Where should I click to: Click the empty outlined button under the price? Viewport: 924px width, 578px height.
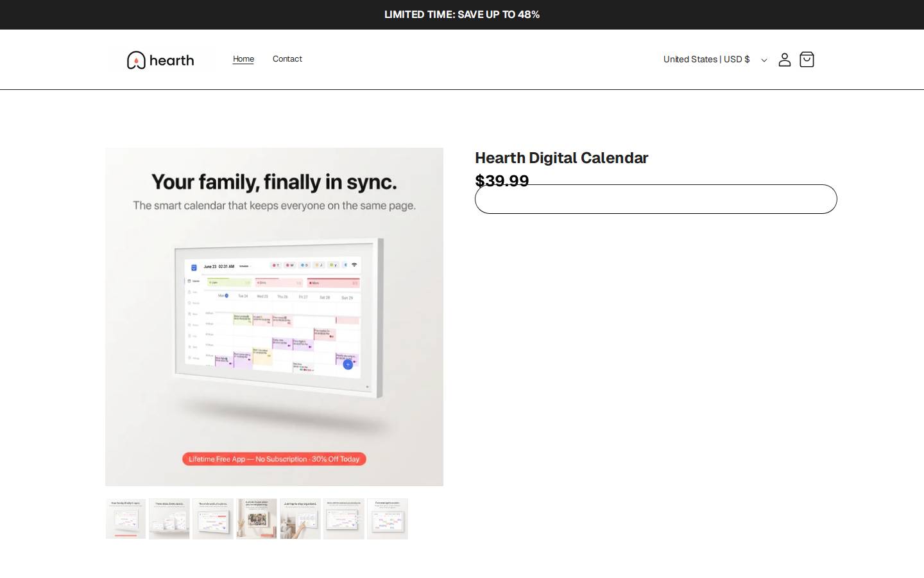(656, 199)
